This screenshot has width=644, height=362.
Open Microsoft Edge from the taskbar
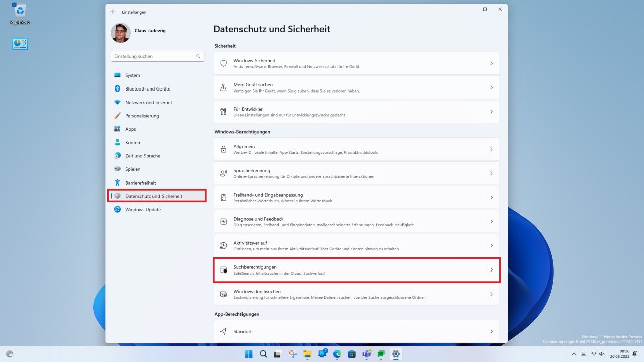(337, 354)
